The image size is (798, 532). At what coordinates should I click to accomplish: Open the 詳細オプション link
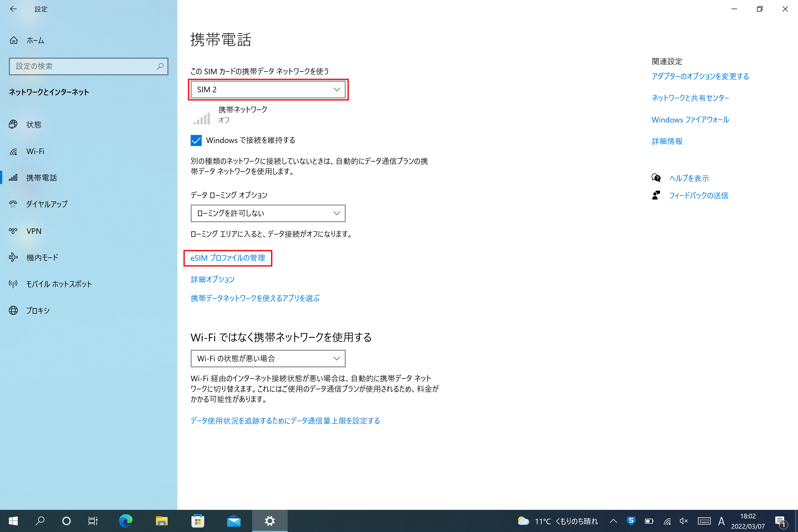tap(213, 280)
